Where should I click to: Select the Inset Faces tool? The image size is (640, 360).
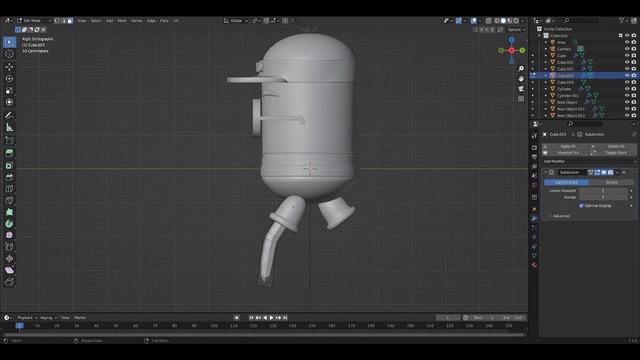pyautogui.click(x=9, y=165)
